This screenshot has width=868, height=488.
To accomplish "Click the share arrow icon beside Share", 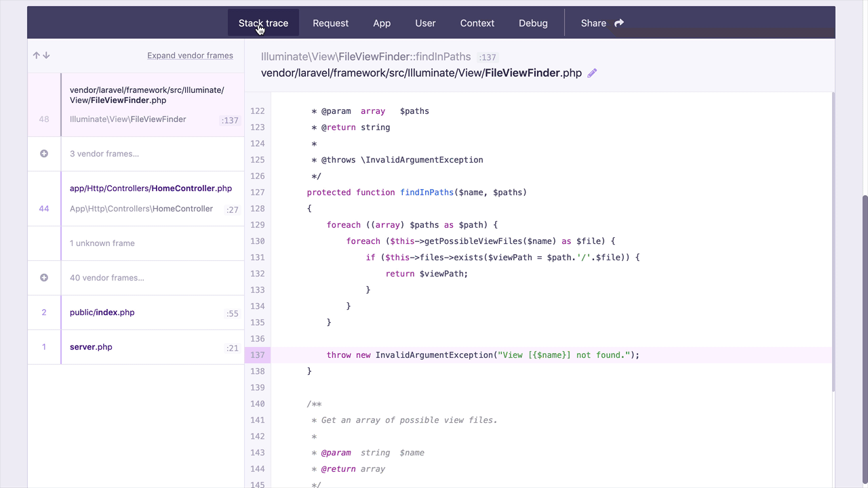I will pyautogui.click(x=618, y=22).
